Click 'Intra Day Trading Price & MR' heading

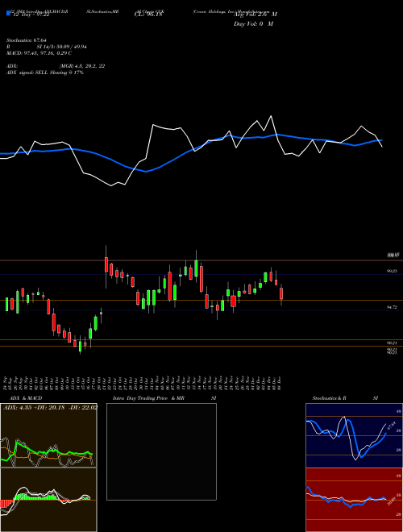pyautogui.click(x=149, y=398)
